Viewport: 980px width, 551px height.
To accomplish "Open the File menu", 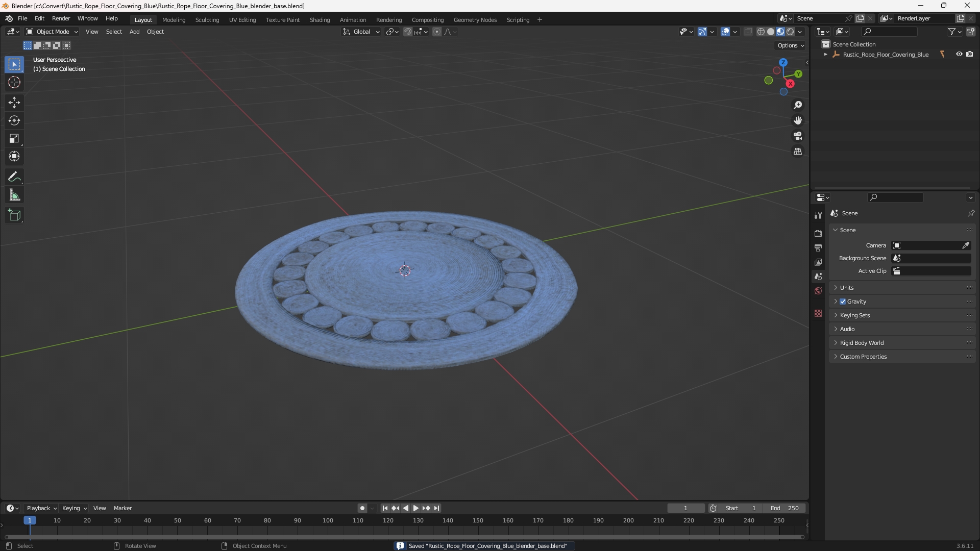I will tap(22, 18).
